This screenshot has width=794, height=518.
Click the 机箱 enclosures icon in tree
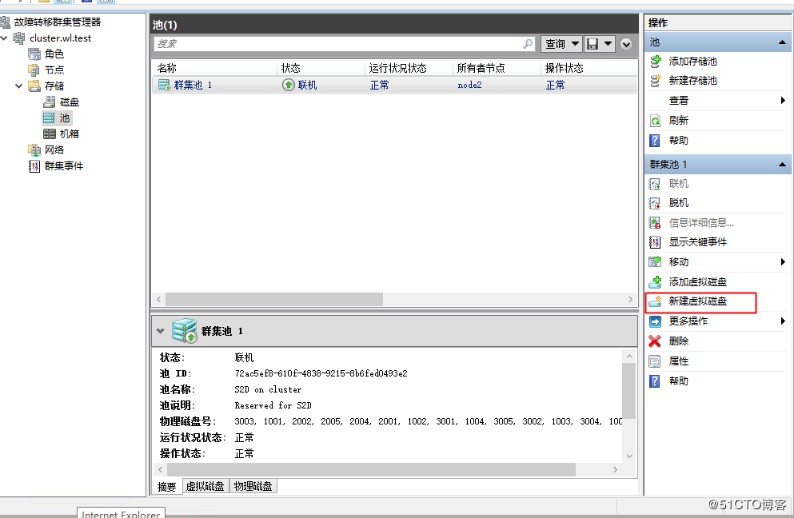pyautogui.click(x=49, y=134)
